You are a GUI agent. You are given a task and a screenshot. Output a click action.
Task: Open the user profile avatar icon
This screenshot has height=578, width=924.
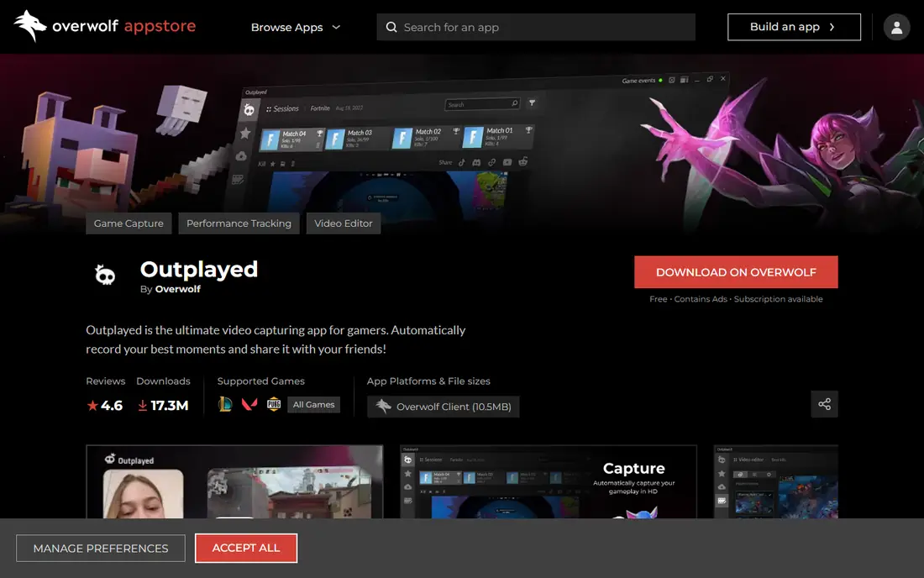(896, 27)
